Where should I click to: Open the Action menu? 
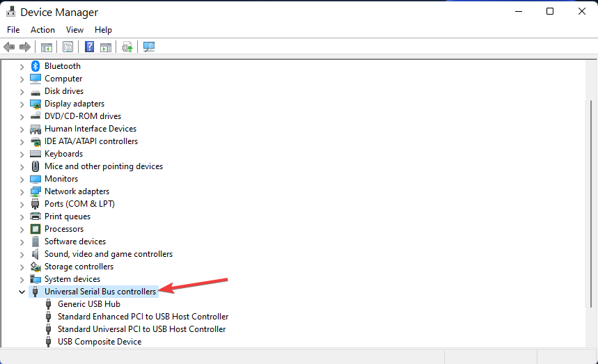[42, 30]
